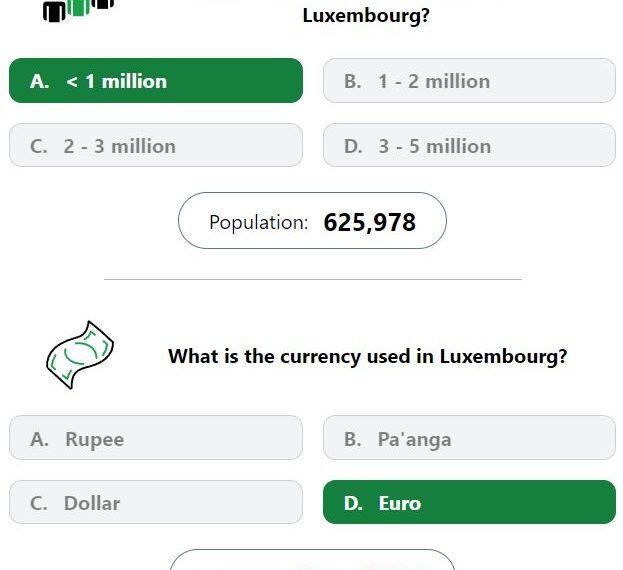Click the "Luxembourg?" heading text at top
Image resolution: width=623 pixels, height=570 pixels.
click(x=366, y=16)
